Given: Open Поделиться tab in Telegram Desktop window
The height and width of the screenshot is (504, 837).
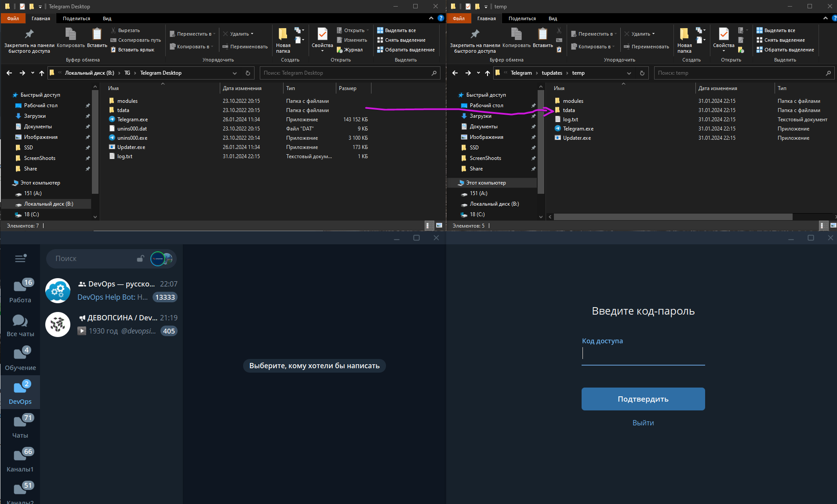Looking at the screenshot, I should 76,18.
